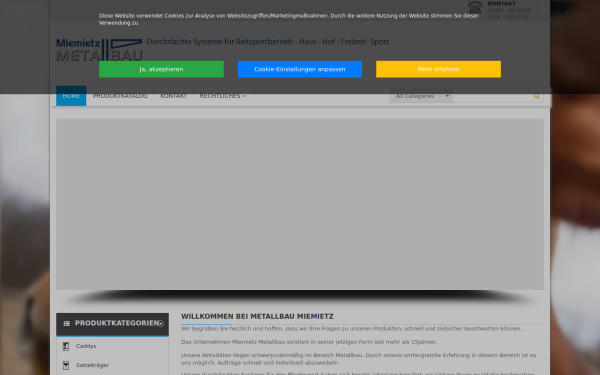Click the Sattelträger category icon
The height and width of the screenshot is (375, 600).
click(x=66, y=365)
